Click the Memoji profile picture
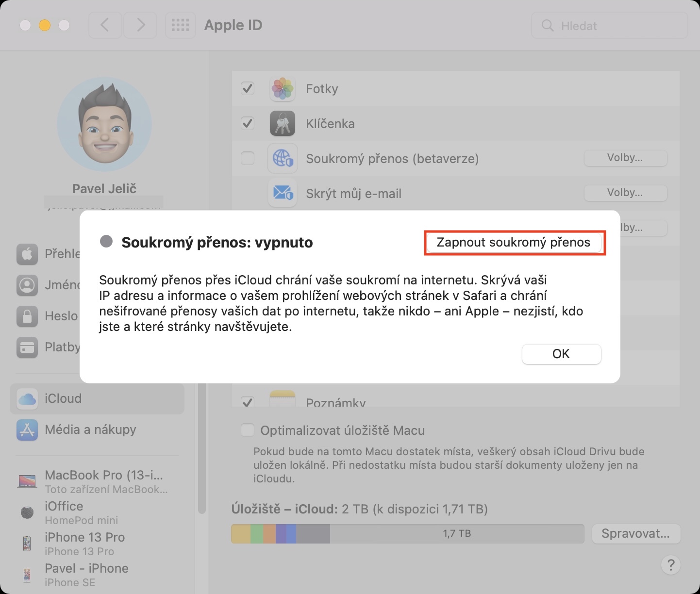This screenshot has width=700, height=594. (104, 124)
